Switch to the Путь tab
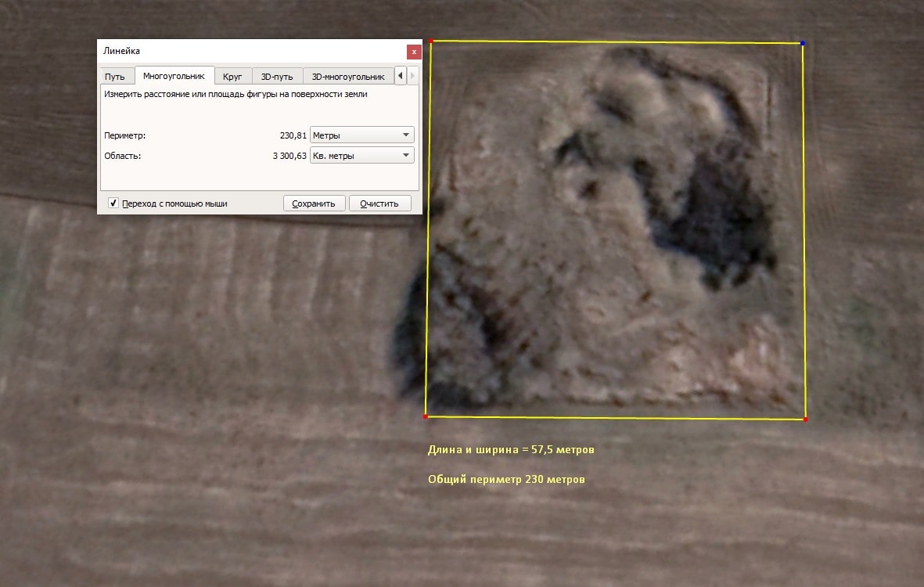The width and height of the screenshot is (924, 587). (115, 77)
